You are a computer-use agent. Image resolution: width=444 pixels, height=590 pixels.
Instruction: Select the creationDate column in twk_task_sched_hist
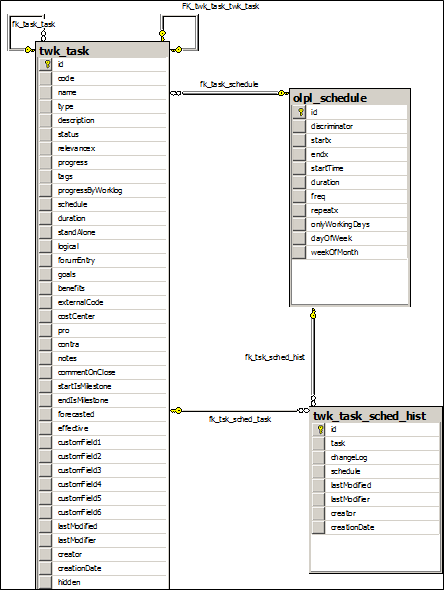(x=376, y=527)
